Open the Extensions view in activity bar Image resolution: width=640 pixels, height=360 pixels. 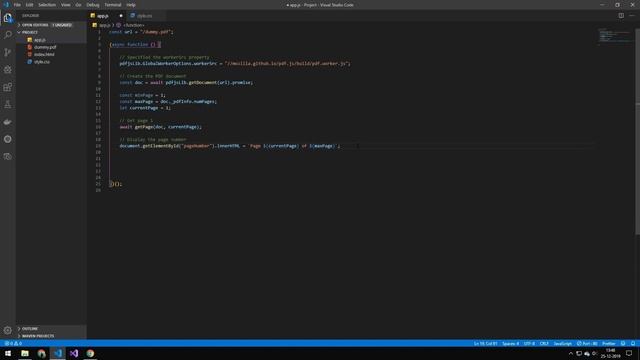[8, 87]
